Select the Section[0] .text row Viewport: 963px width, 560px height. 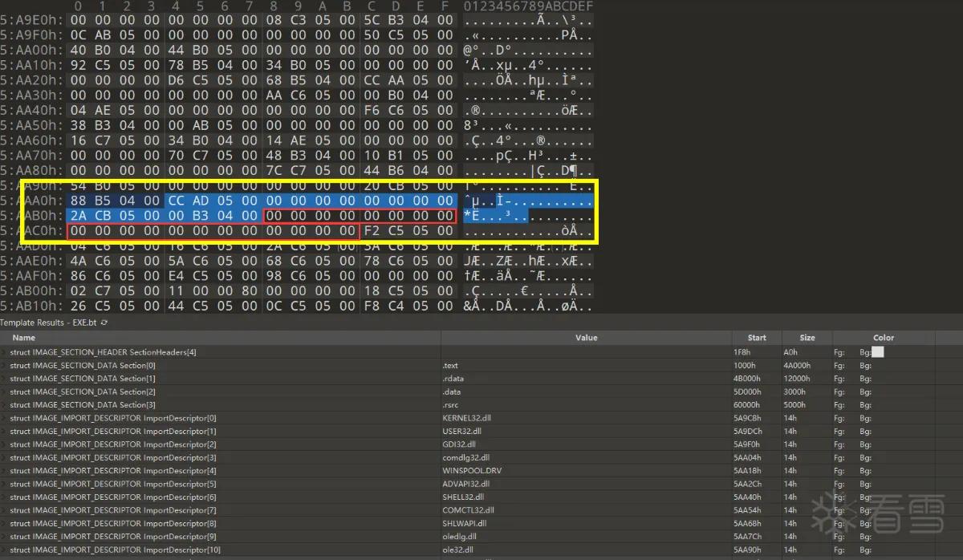[x=481, y=366]
